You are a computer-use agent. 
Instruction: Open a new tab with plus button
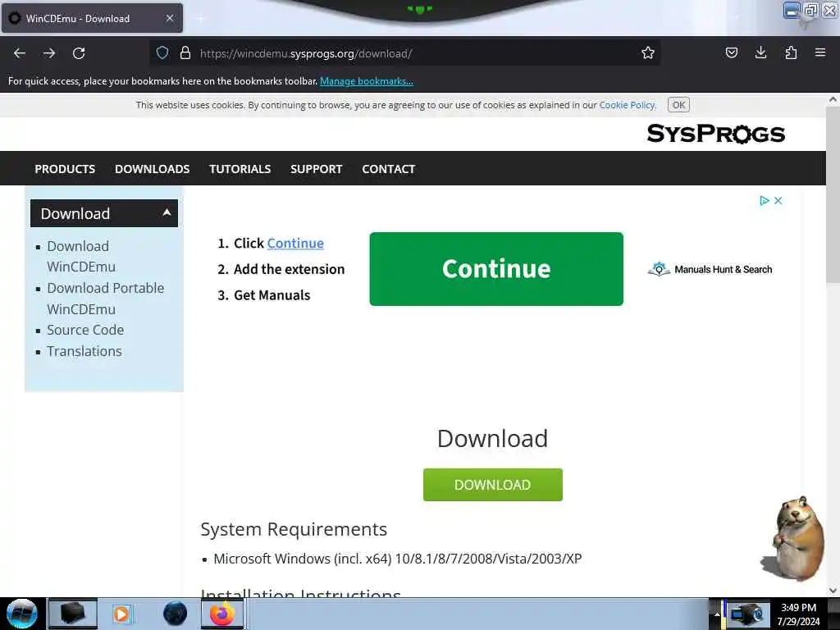pos(200,19)
